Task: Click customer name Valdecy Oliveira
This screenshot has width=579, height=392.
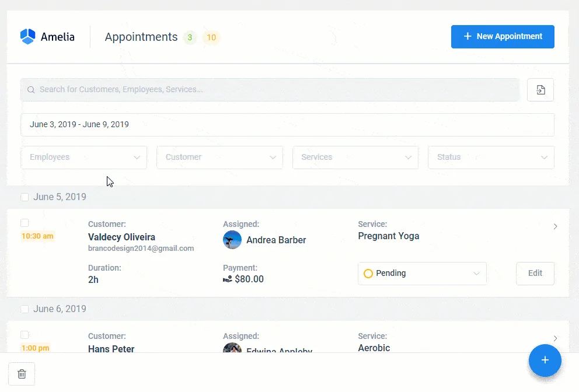Action: point(121,237)
